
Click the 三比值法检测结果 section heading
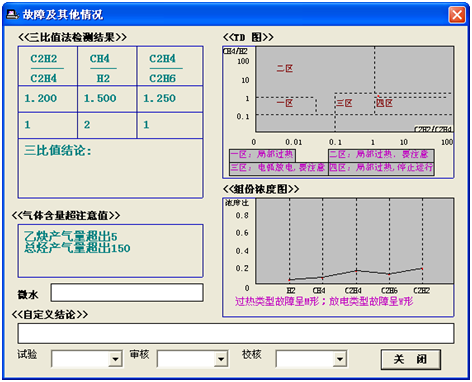pyautogui.click(x=72, y=37)
